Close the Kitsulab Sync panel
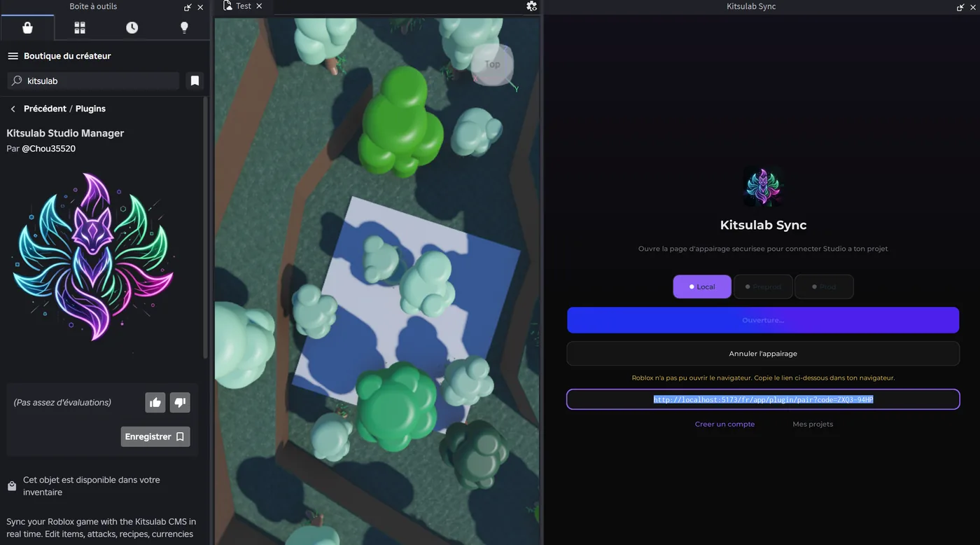The image size is (980, 545). [973, 7]
